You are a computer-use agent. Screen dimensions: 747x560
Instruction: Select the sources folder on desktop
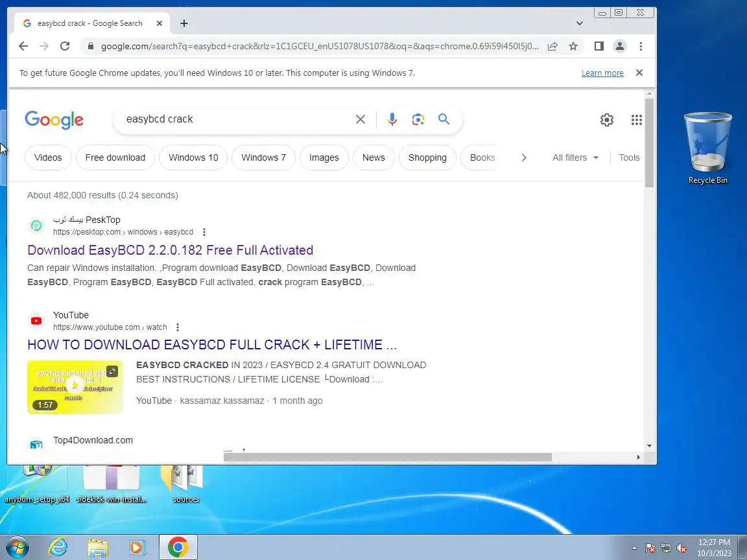tap(186, 484)
